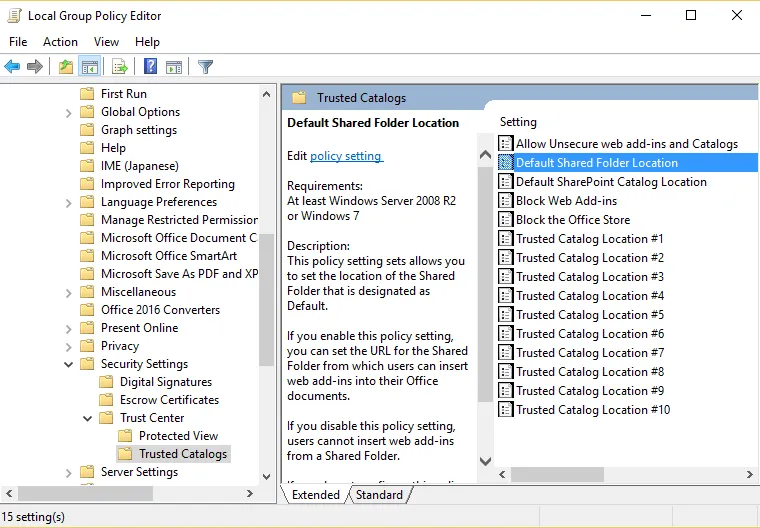Click the policy setting link
This screenshot has height=528, width=760.
coord(347,156)
